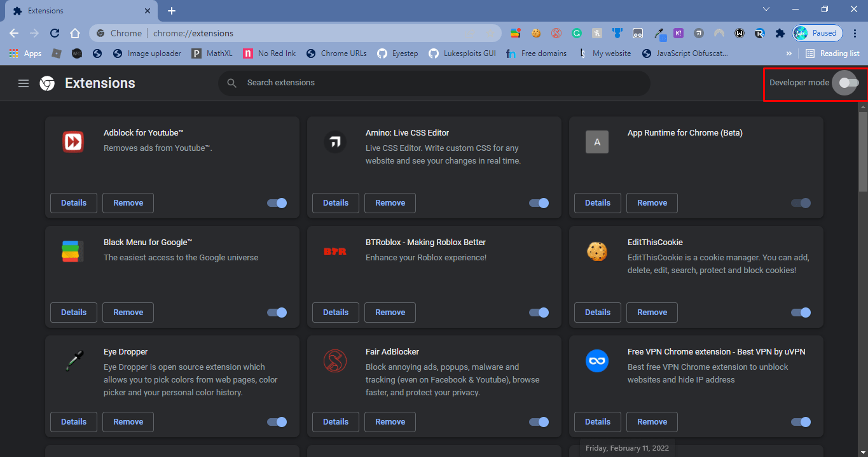Click the Amino extension icon in the toolbar
The image size is (868, 457).
(x=698, y=32)
